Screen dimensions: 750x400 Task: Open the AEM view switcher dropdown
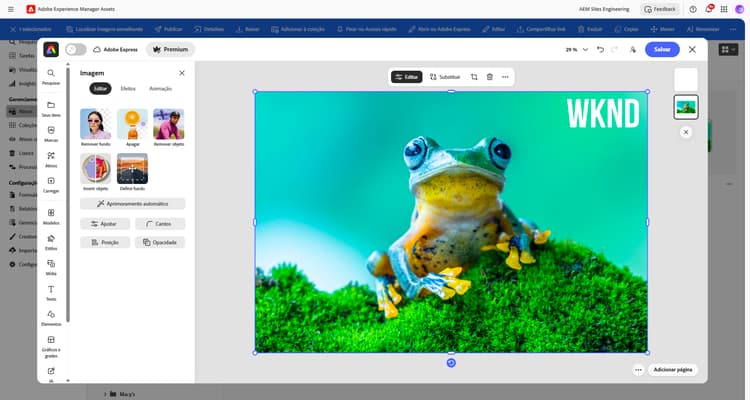point(728,49)
